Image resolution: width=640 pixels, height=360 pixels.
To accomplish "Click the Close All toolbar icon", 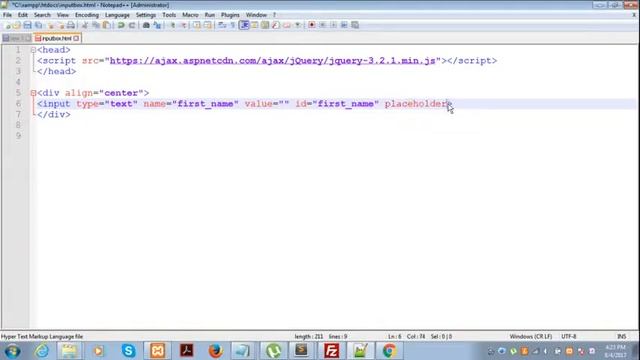I will [x=61, y=25].
